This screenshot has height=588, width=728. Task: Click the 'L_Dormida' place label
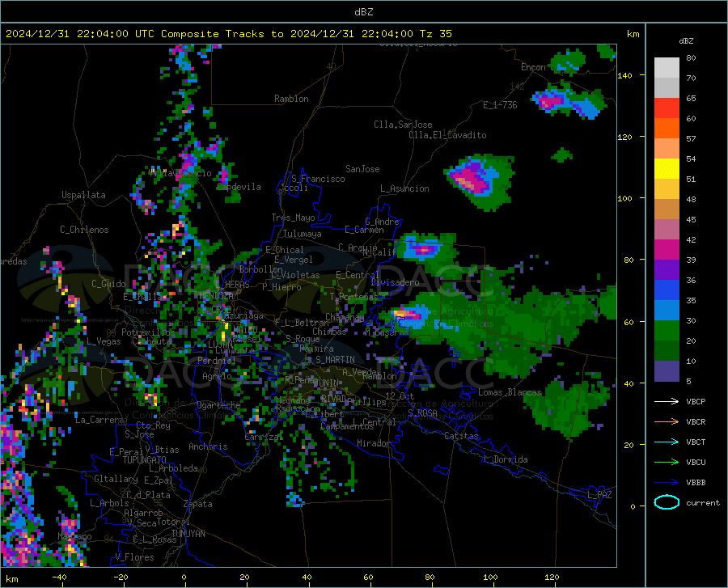(x=505, y=459)
